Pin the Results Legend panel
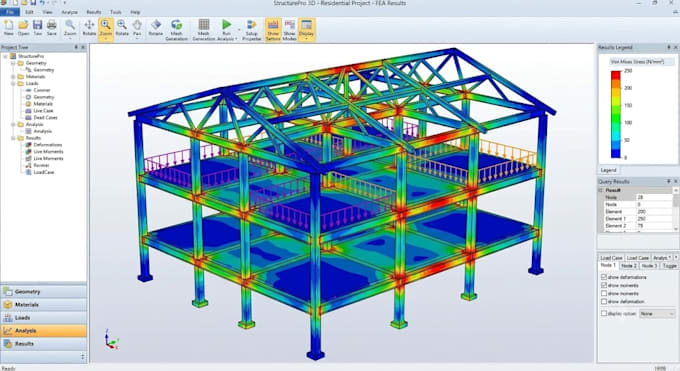680x371 pixels. (668, 47)
